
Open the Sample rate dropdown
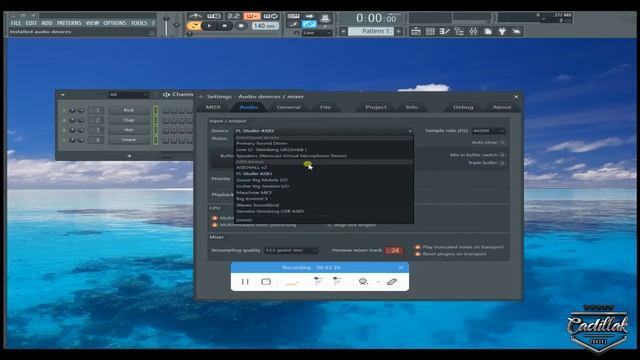coord(488,131)
